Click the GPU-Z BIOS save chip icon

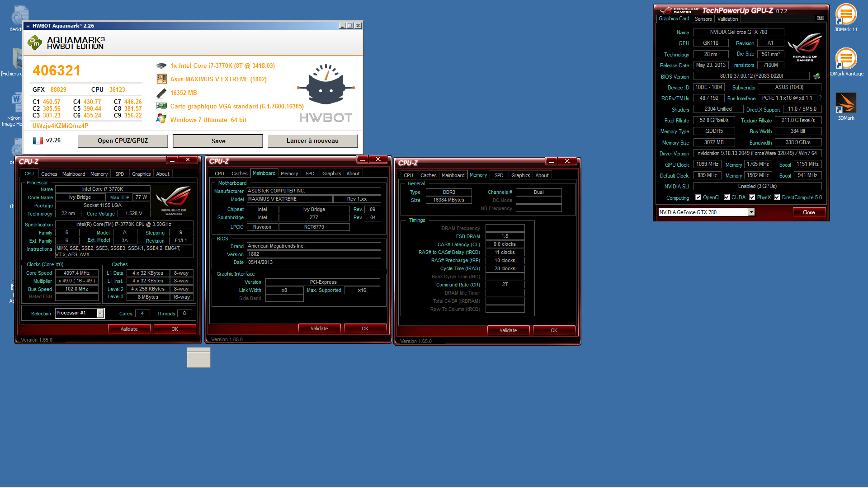(816, 76)
